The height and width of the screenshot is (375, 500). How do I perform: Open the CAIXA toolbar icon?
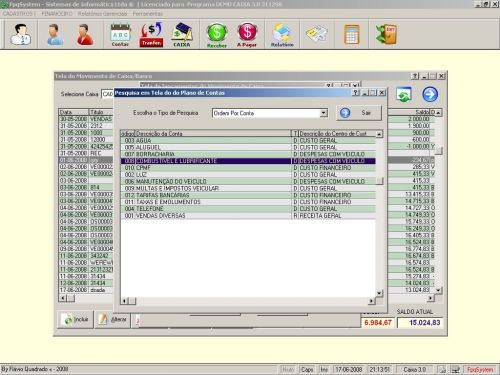coord(182,34)
